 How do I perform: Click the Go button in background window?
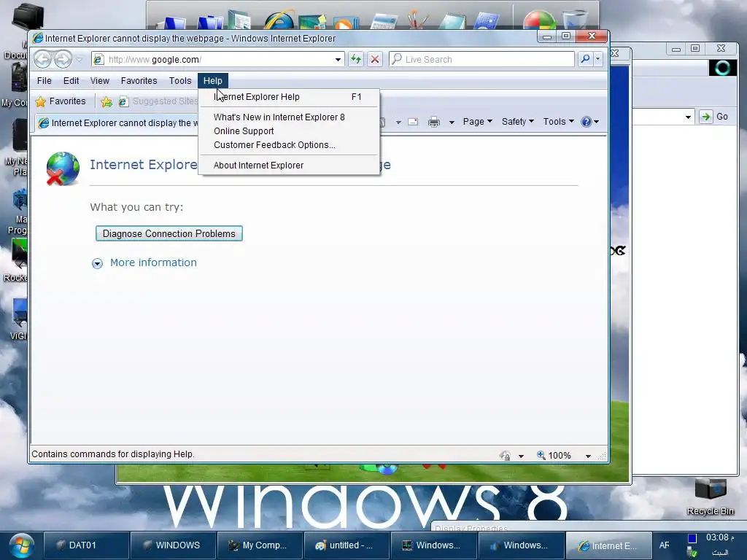[714, 117]
